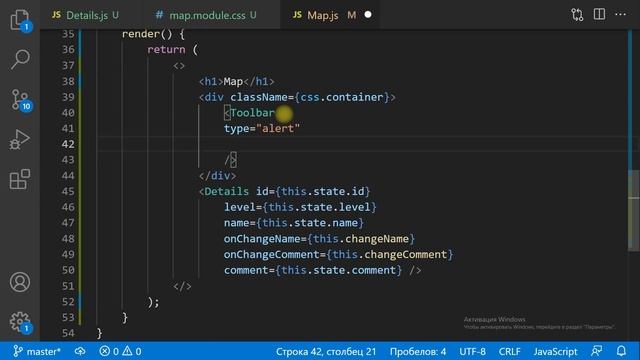This screenshot has height=360, width=640.
Task: Click render() on line 35
Action: (x=147, y=34)
